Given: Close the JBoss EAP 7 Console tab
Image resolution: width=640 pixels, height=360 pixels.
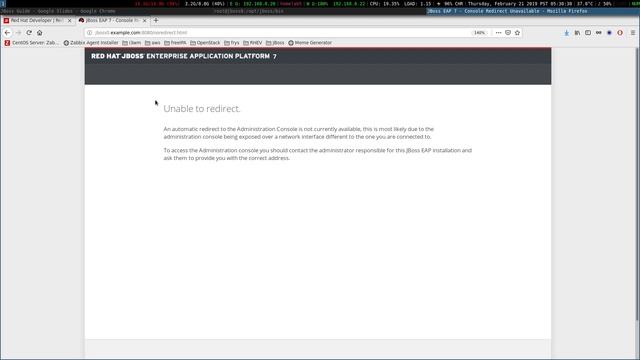Looking at the screenshot, I should tap(144, 20).
